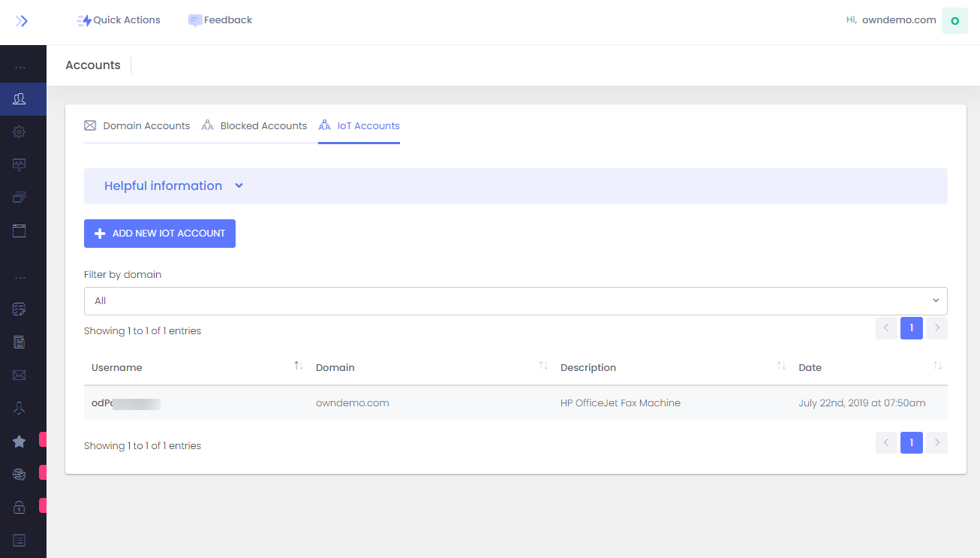Click the envelope mail icon in sidebar
Viewport: 980px width, 558px height.
coord(20,375)
